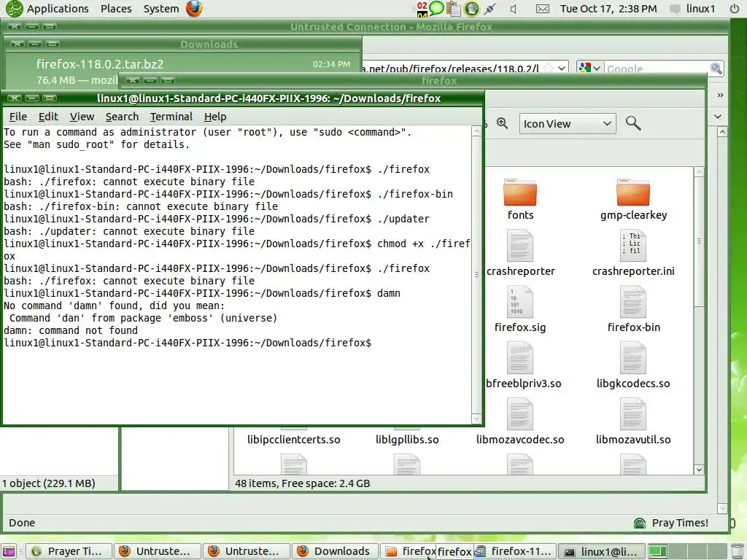Click the show desktop button in bottom panel
747x560 pixels.
(x=9, y=551)
